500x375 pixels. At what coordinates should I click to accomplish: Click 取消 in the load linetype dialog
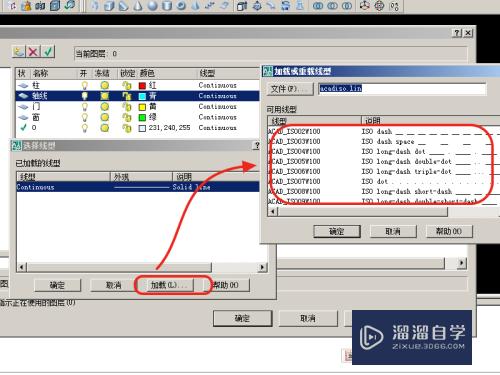point(393,231)
